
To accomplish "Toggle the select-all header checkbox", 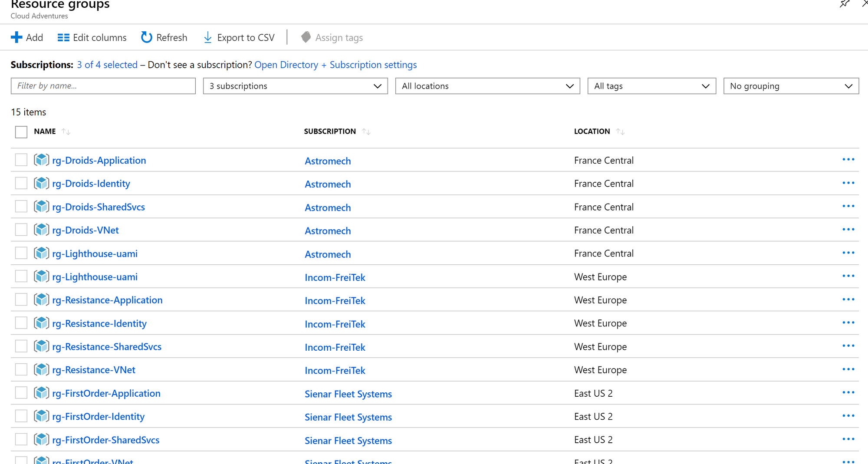I will tap(21, 132).
